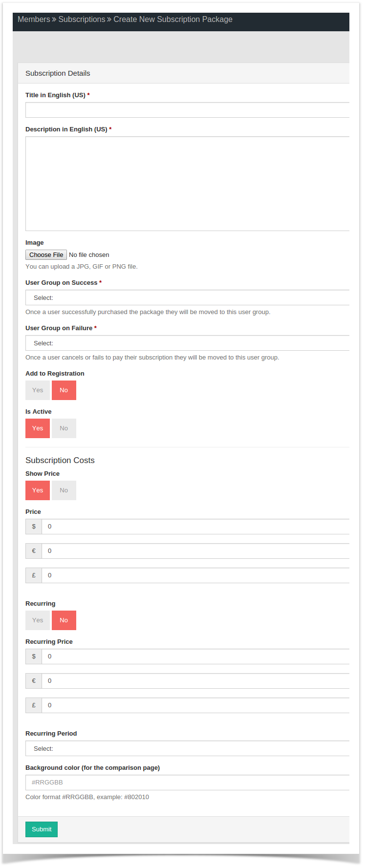This screenshot has width=366, height=868.
Task: Click the euro icon beside Price
Action: (x=34, y=551)
